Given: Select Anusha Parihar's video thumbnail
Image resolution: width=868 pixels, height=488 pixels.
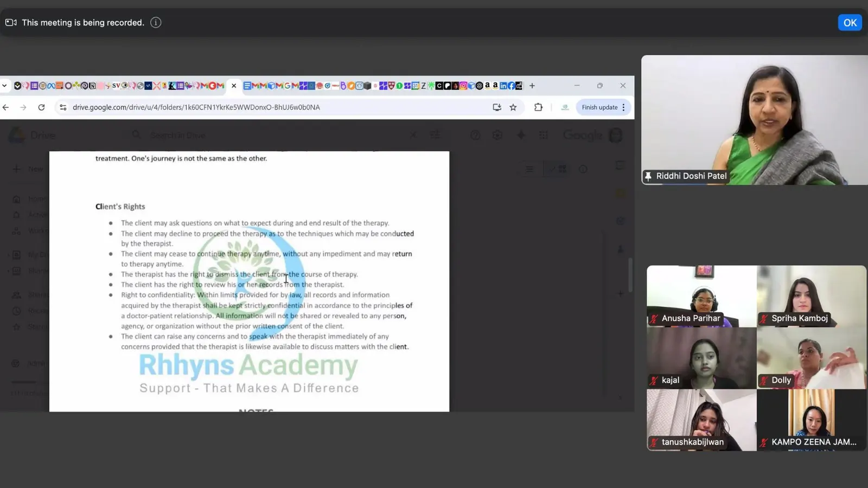Looking at the screenshot, I should [x=701, y=296].
